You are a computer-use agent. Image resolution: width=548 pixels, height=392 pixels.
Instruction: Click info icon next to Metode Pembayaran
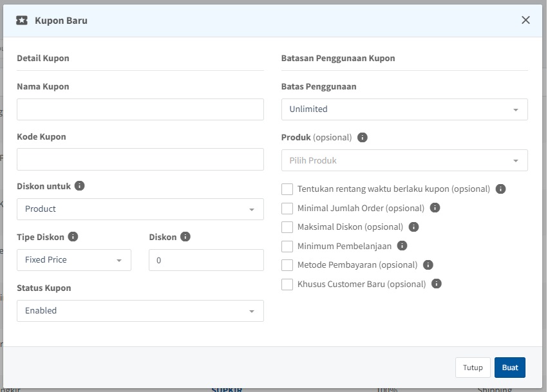[428, 265]
